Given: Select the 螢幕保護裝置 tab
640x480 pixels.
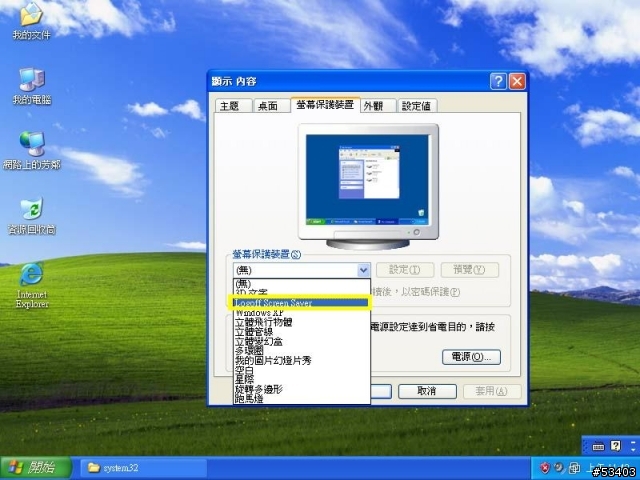Looking at the screenshot, I should click(325, 104).
